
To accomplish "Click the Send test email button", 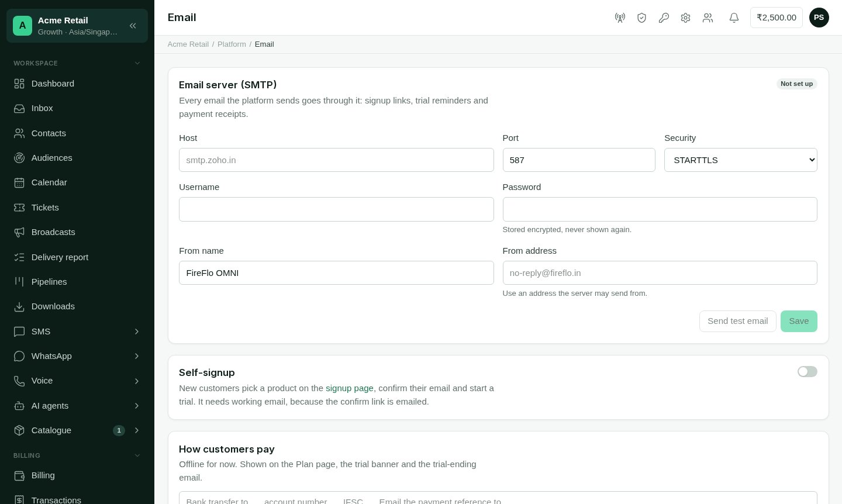I will point(737,321).
